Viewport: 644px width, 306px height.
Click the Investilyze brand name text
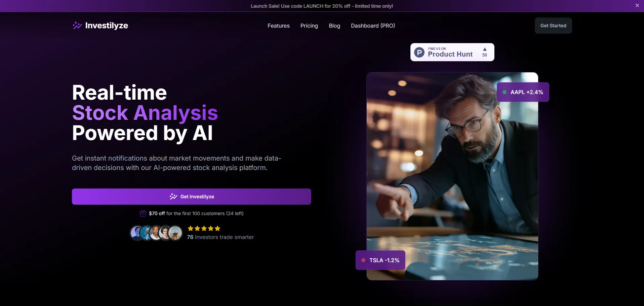[107, 26]
